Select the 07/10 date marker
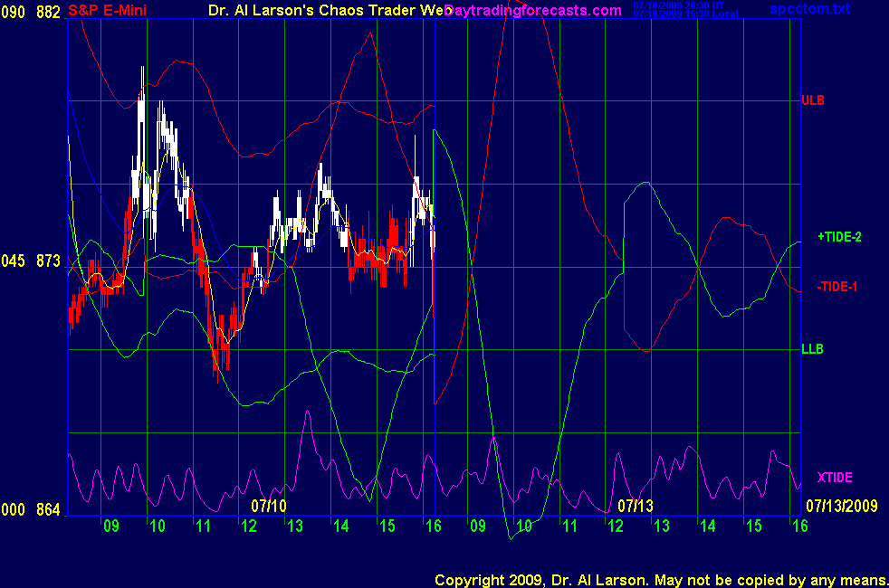889x588 pixels. (x=269, y=504)
